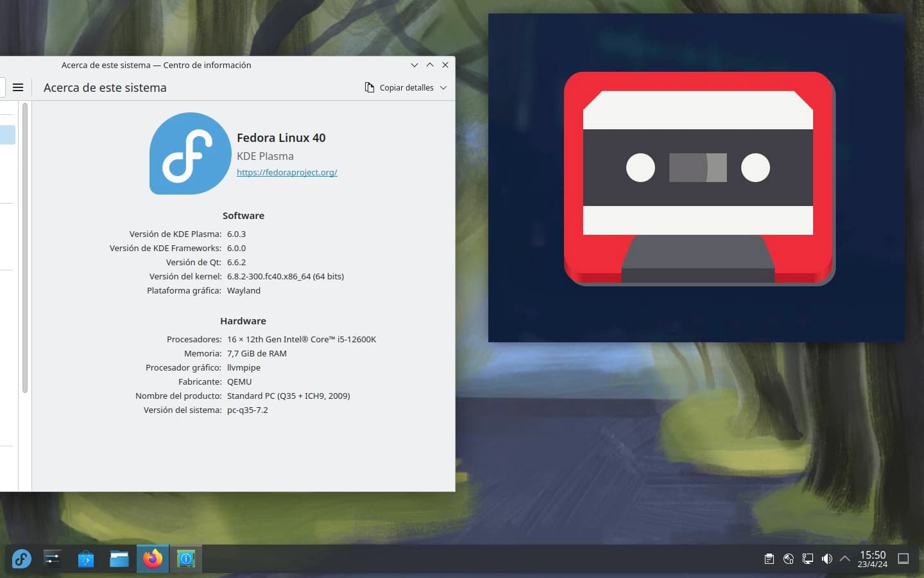The height and width of the screenshot is (578, 924).
Task: Click the 'Versión de KDE Frameworks:' label
Action: tap(166, 248)
